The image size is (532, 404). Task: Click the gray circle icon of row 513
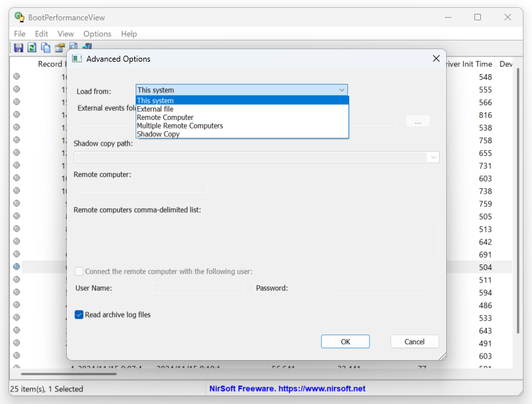tap(16, 228)
